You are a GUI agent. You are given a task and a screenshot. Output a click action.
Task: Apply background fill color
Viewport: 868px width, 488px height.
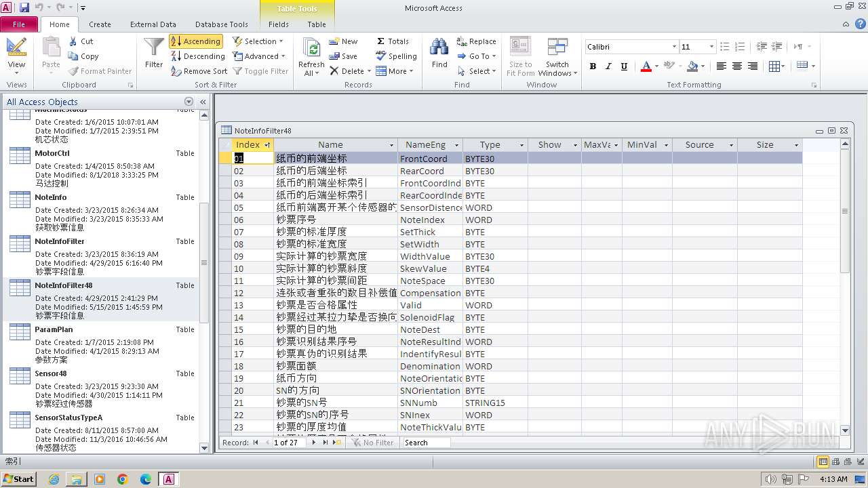(x=692, y=66)
